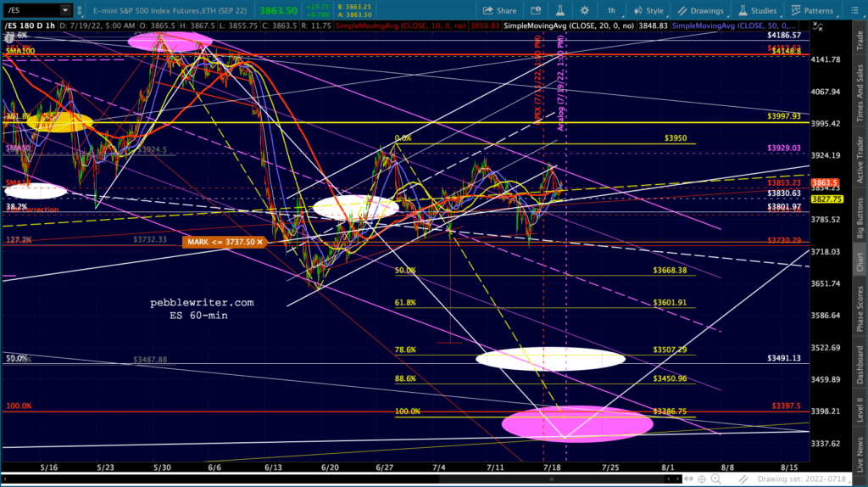
Task: Click the $3450.96 Fibonacci 88.6% label
Action: click(670, 378)
